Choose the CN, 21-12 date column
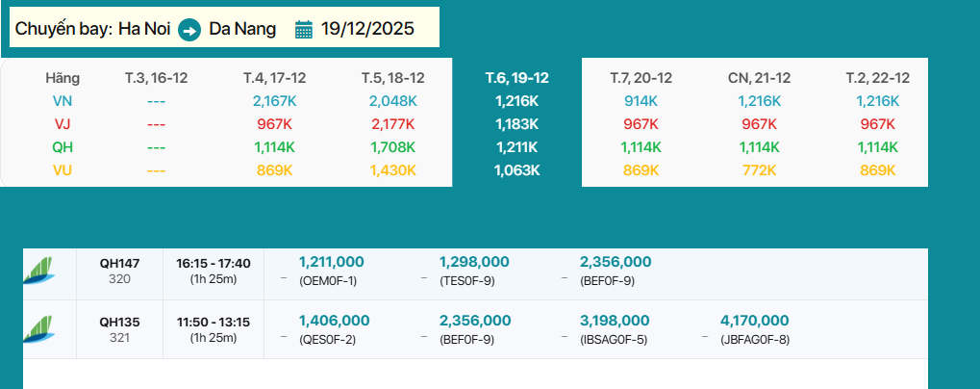Viewport: 980px width, 389px height. [759, 77]
